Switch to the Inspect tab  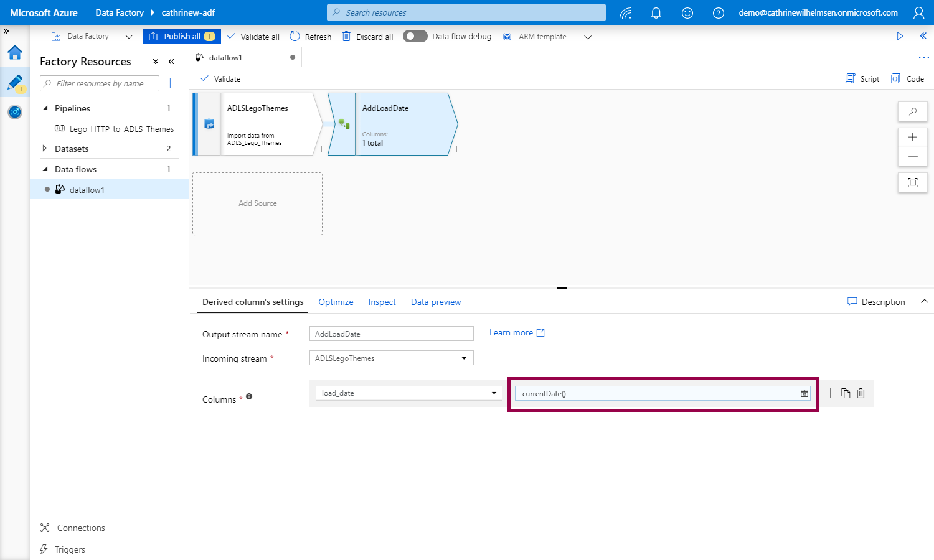pos(382,302)
